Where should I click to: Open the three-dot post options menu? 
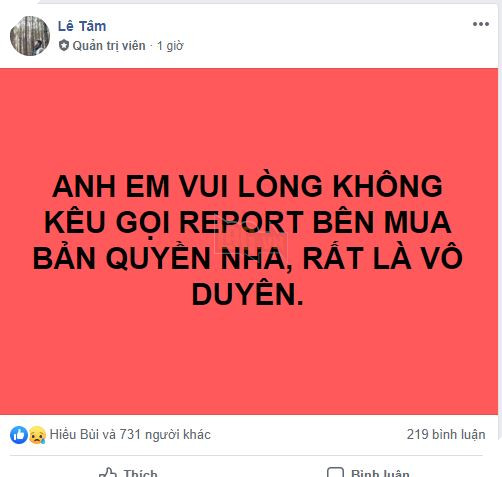(x=481, y=24)
